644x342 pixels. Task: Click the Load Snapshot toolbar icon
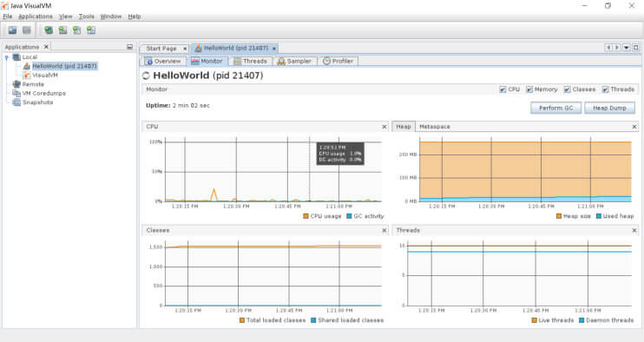(x=13, y=30)
